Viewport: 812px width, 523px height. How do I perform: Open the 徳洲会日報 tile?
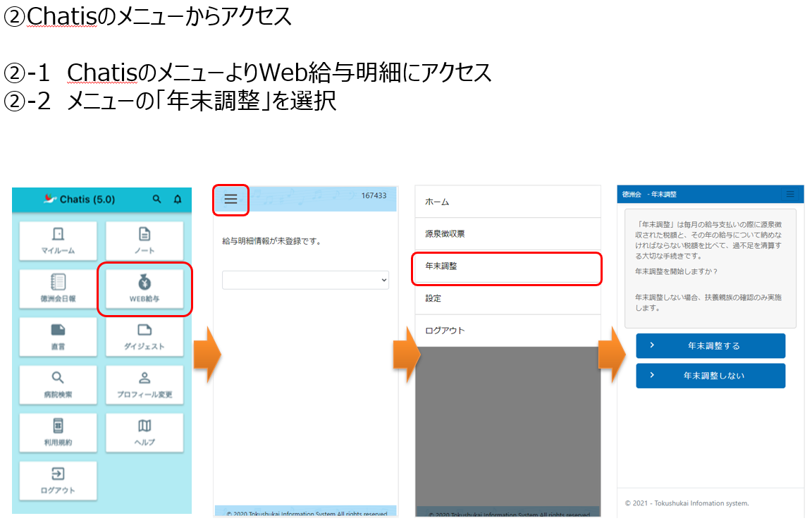(x=58, y=289)
